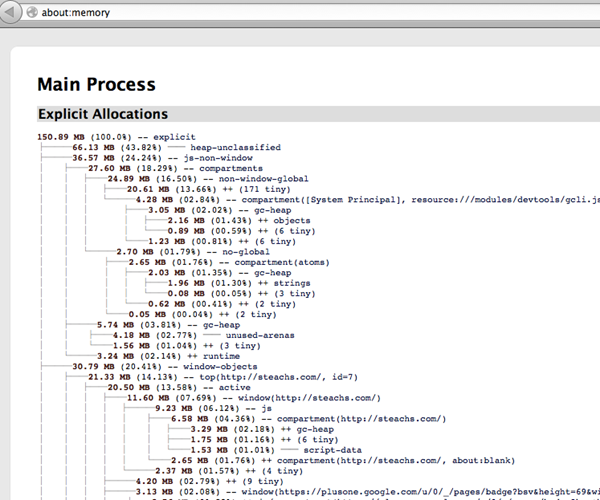Collapse the window(http://steachs.com/) node
This screenshot has width=600, height=500.
pos(254,398)
